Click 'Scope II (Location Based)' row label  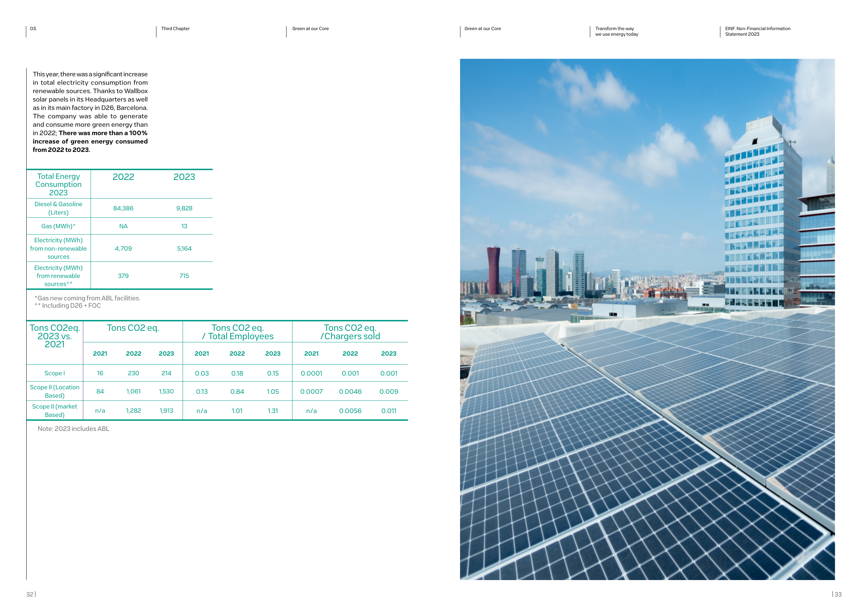(x=55, y=392)
